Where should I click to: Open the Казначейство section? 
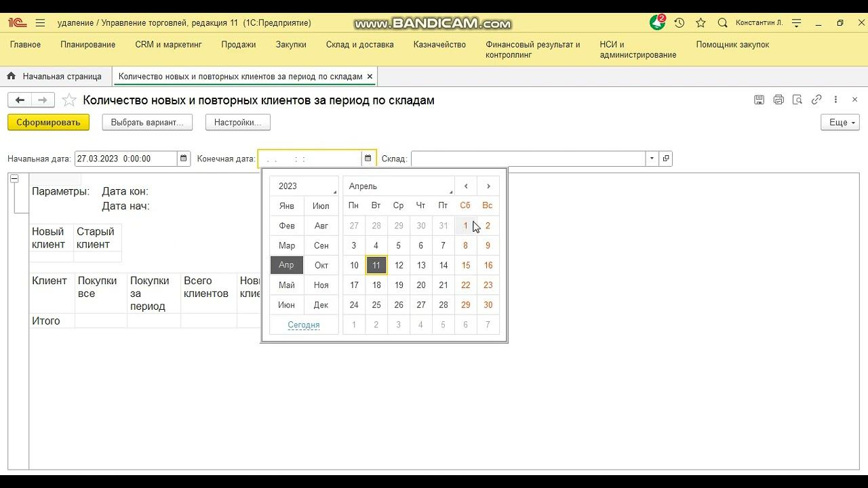(x=439, y=45)
